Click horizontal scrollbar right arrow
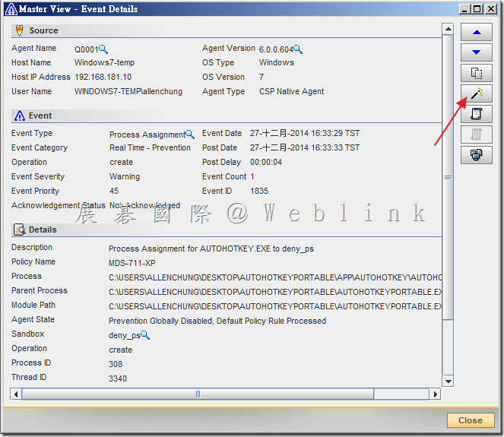This screenshot has width=504, height=437. (x=435, y=394)
